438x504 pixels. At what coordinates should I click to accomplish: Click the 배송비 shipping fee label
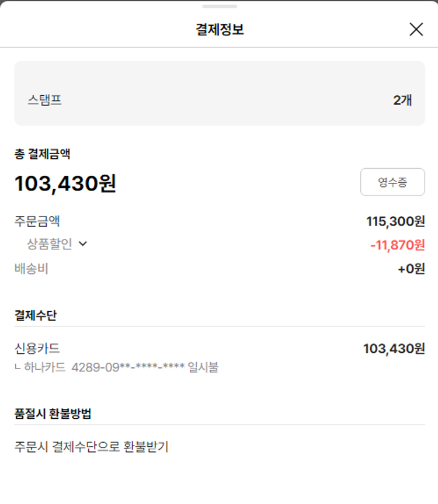point(32,269)
